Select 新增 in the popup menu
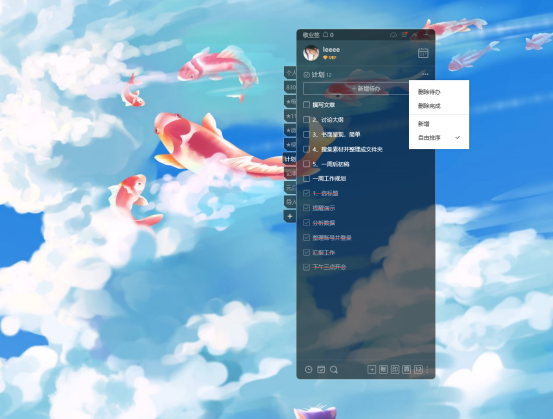Viewport: 553px width, 419px height. (423, 124)
